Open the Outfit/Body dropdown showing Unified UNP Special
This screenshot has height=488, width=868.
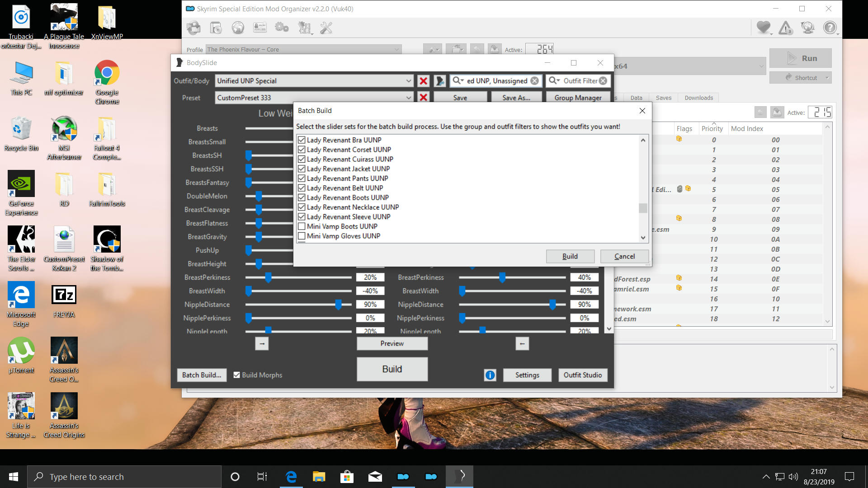coord(314,81)
